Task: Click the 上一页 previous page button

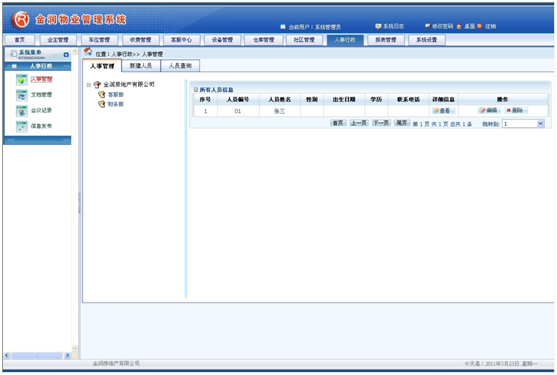Action: [x=359, y=123]
